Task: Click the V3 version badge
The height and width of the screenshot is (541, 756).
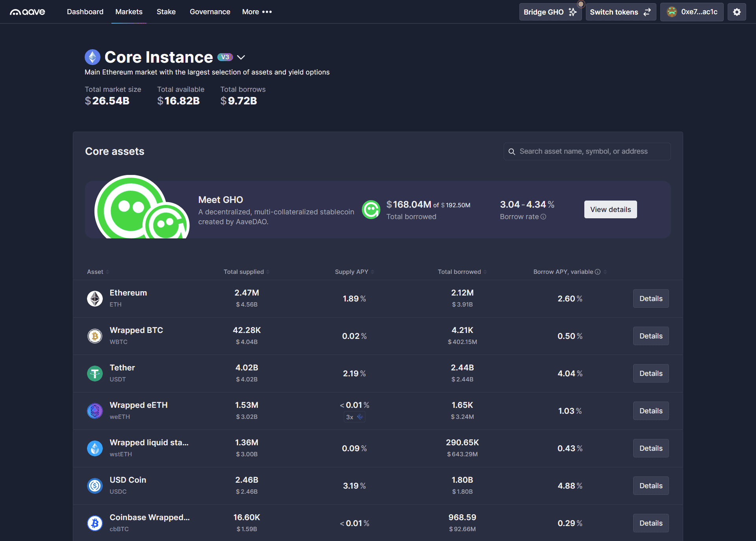Action: tap(225, 57)
